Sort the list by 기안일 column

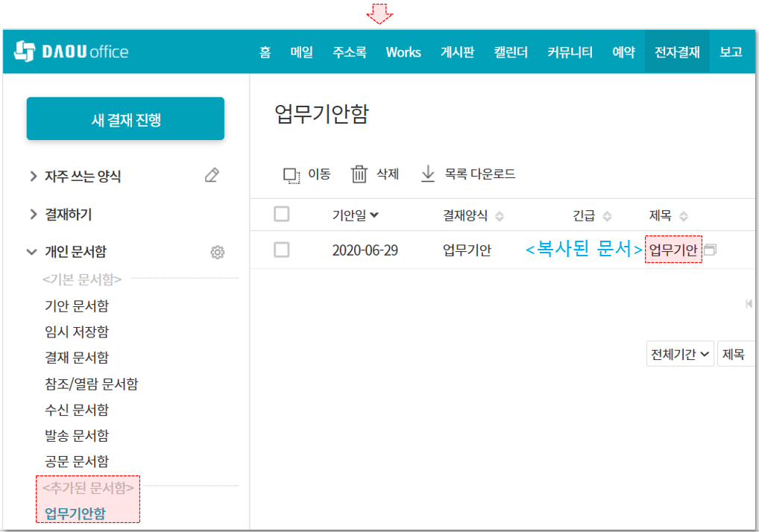(x=355, y=215)
